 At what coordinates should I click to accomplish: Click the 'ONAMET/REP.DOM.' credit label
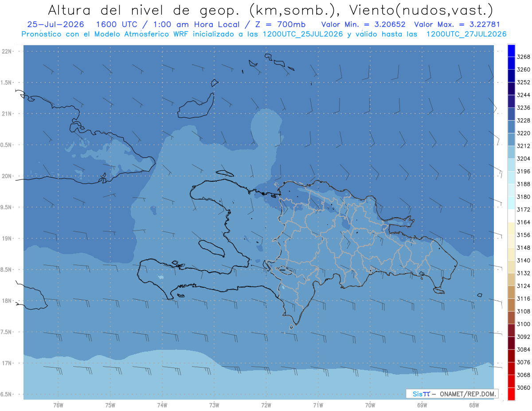(467, 394)
